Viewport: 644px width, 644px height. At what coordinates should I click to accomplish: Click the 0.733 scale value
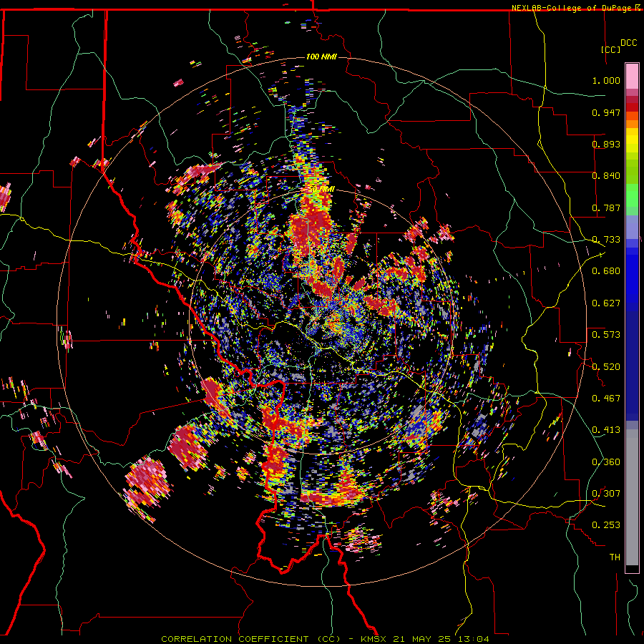click(606, 240)
